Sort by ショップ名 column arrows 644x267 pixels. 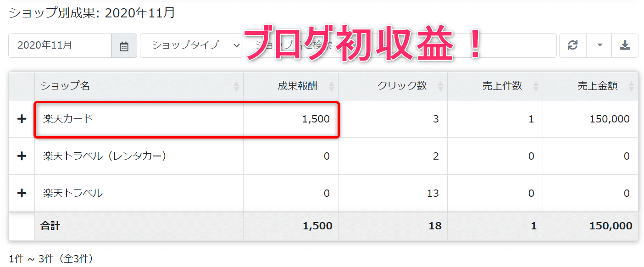pyautogui.click(x=236, y=86)
